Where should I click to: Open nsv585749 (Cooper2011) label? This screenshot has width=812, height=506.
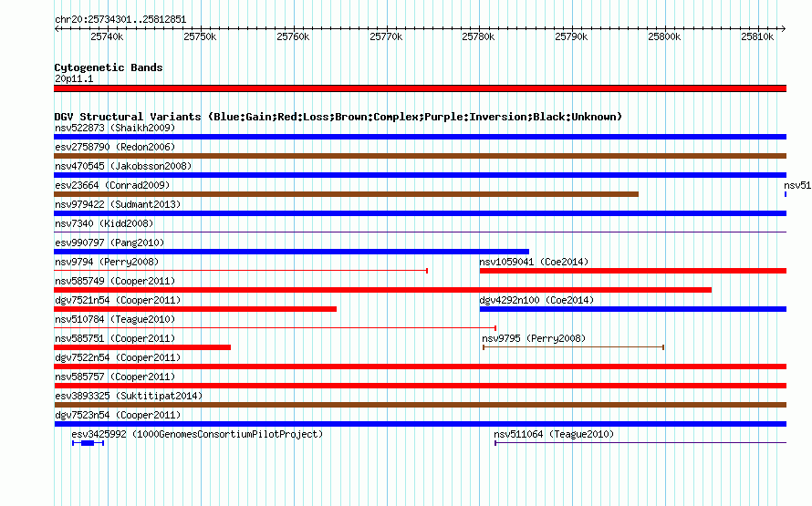115,281
